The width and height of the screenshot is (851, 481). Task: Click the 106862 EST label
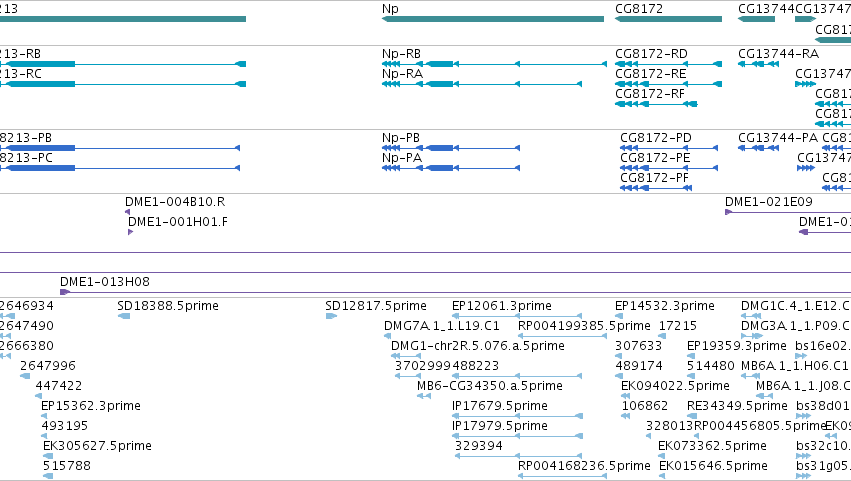[x=645, y=406]
